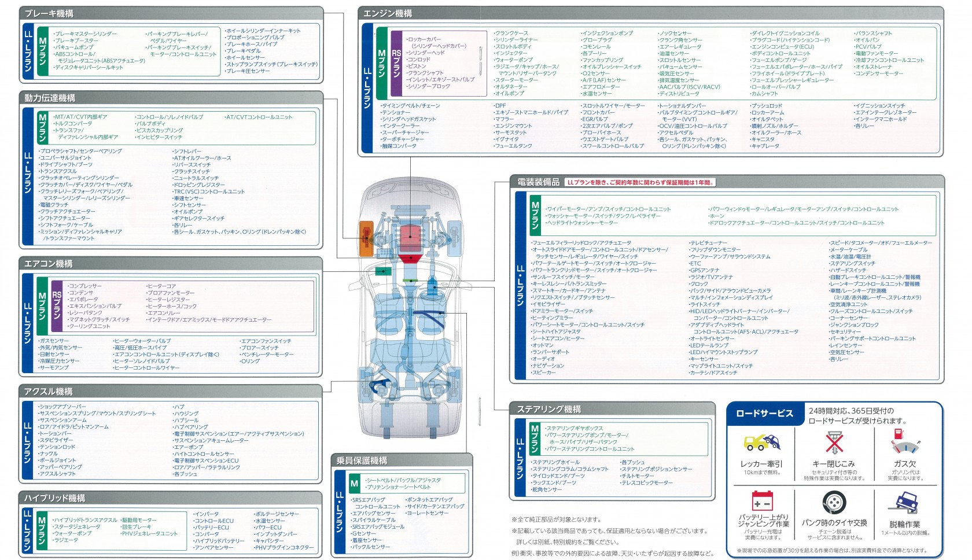
Task: Click the ロッカーカバー entry
Action: click(x=423, y=39)
